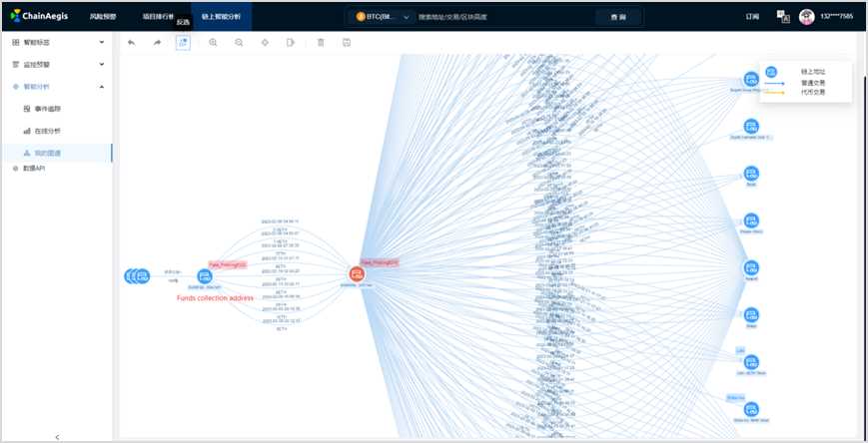Zoom out of the graph canvas
The width and height of the screenshot is (868, 443).
point(239,43)
